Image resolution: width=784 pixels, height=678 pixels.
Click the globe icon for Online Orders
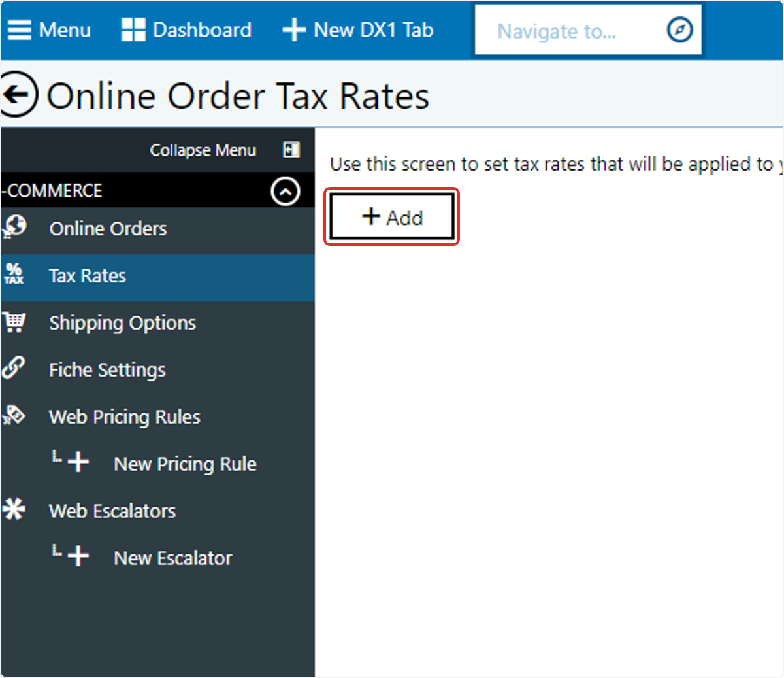tap(14, 228)
